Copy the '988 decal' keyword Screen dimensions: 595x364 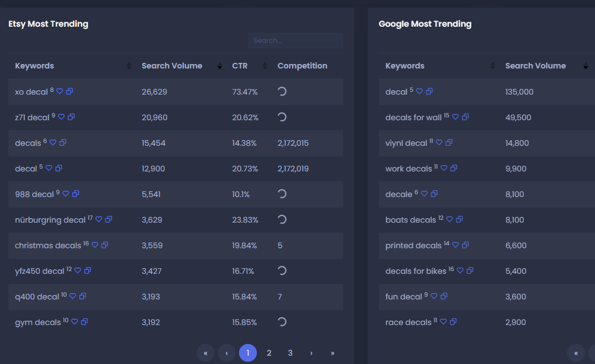[76, 194]
